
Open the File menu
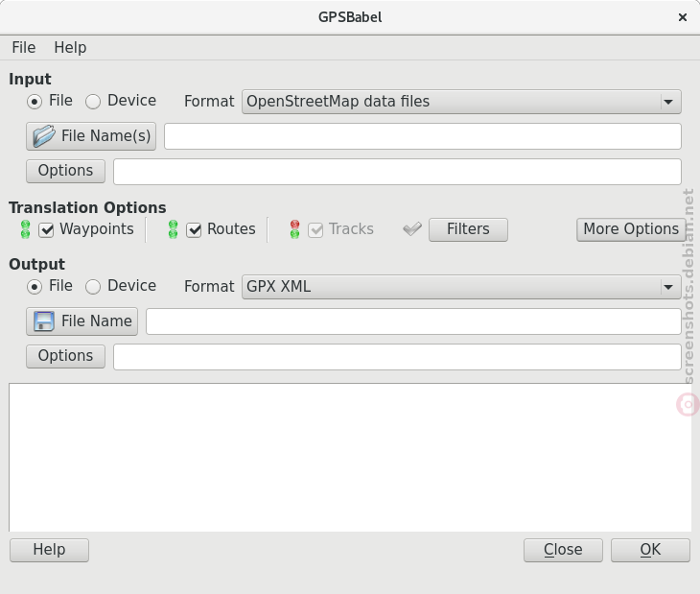(24, 47)
